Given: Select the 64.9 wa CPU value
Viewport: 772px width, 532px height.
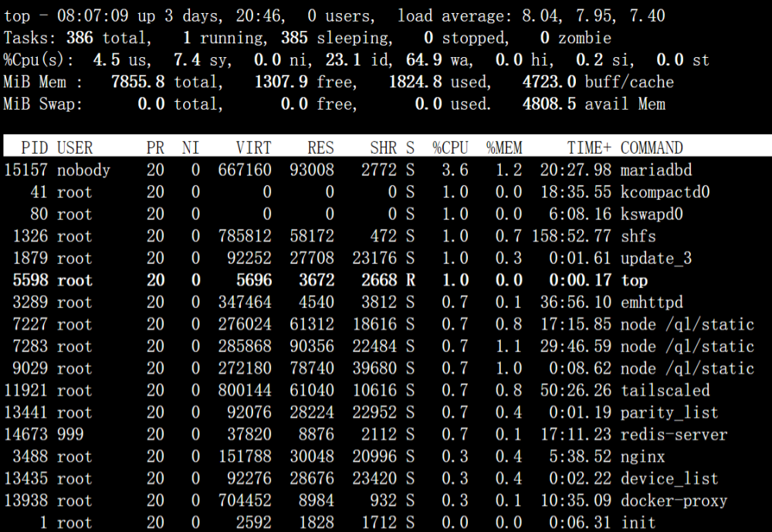Looking at the screenshot, I should (424, 60).
